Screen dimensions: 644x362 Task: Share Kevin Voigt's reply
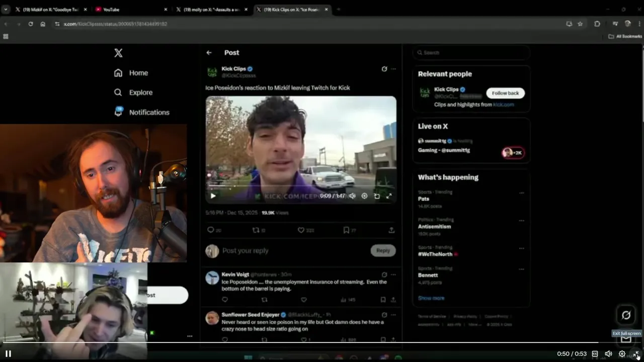click(x=393, y=300)
